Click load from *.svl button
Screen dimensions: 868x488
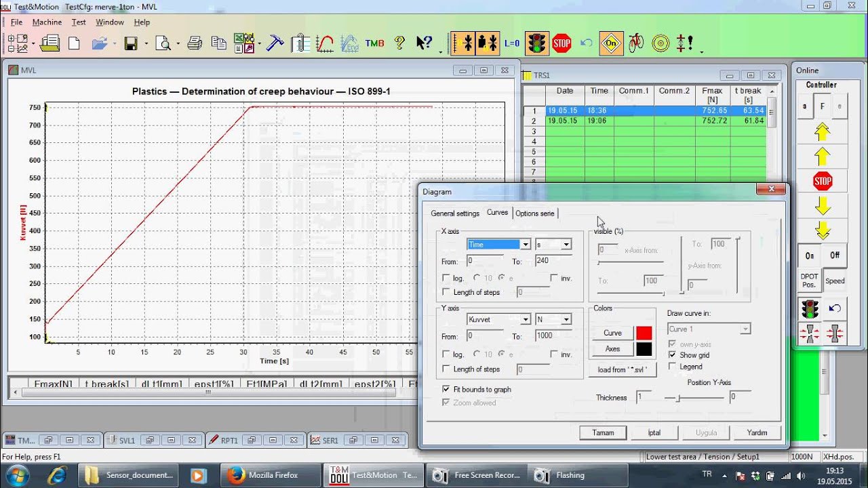pos(623,369)
